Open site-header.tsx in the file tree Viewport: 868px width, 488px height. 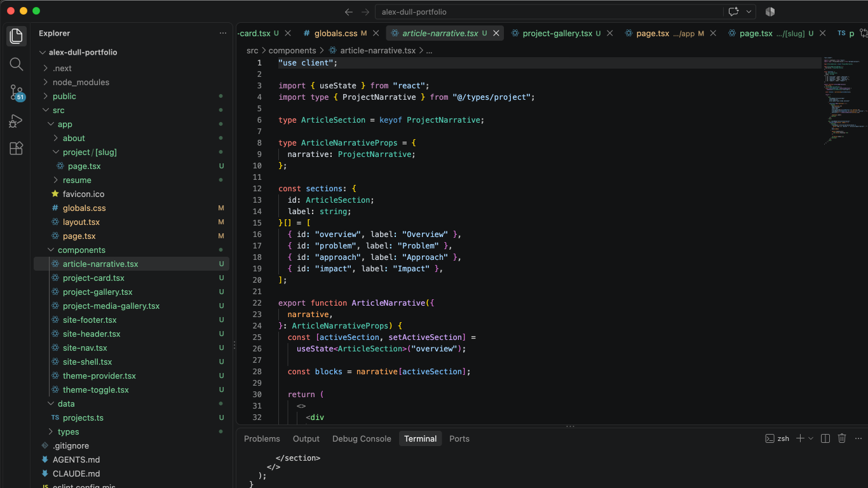[92, 334]
